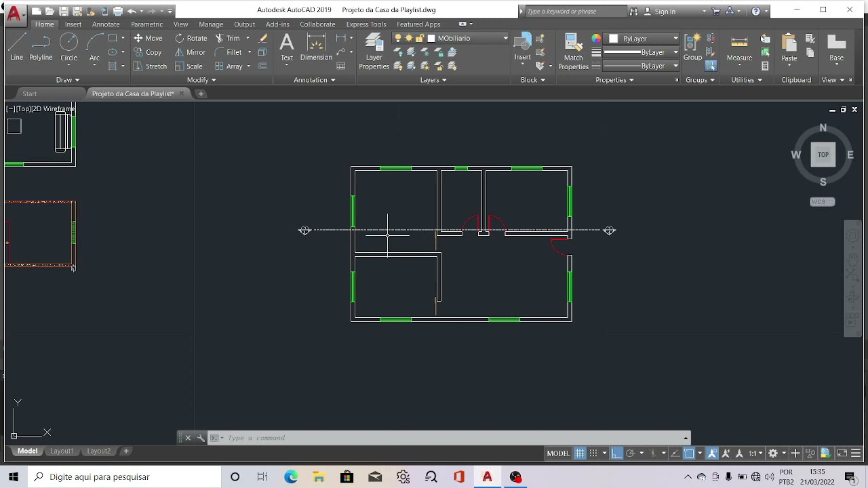Click the Mirror tool
Viewport: 868px width, 488px height.
[x=190, y=52]
